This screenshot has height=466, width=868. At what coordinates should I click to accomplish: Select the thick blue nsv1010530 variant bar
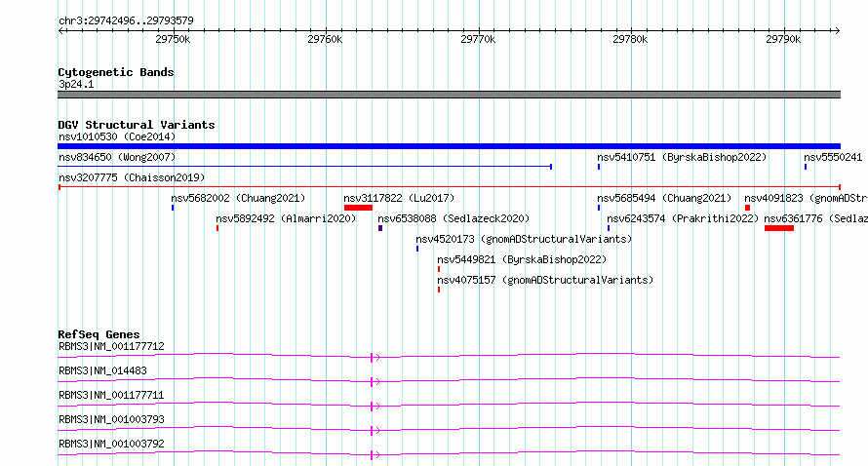point(449,146)
